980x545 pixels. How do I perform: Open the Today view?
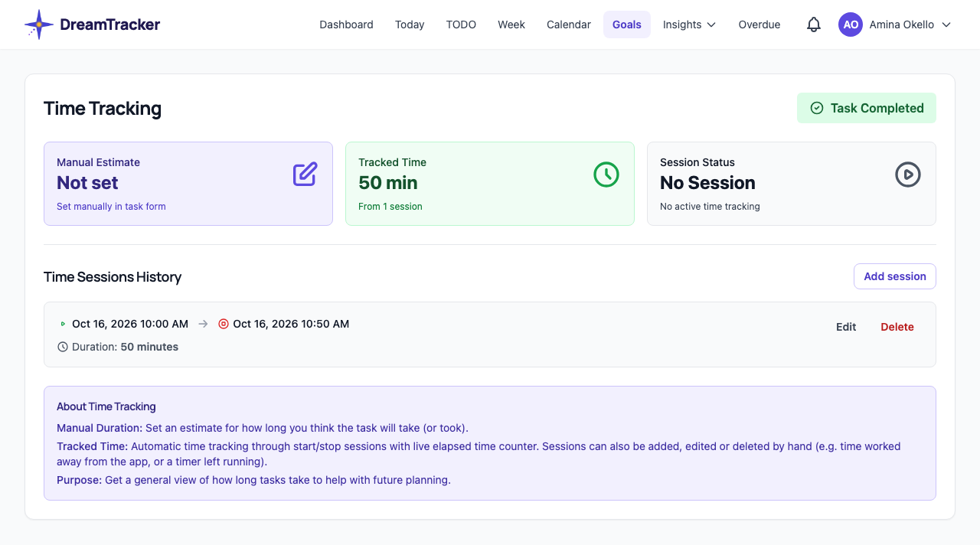point(410,24)
